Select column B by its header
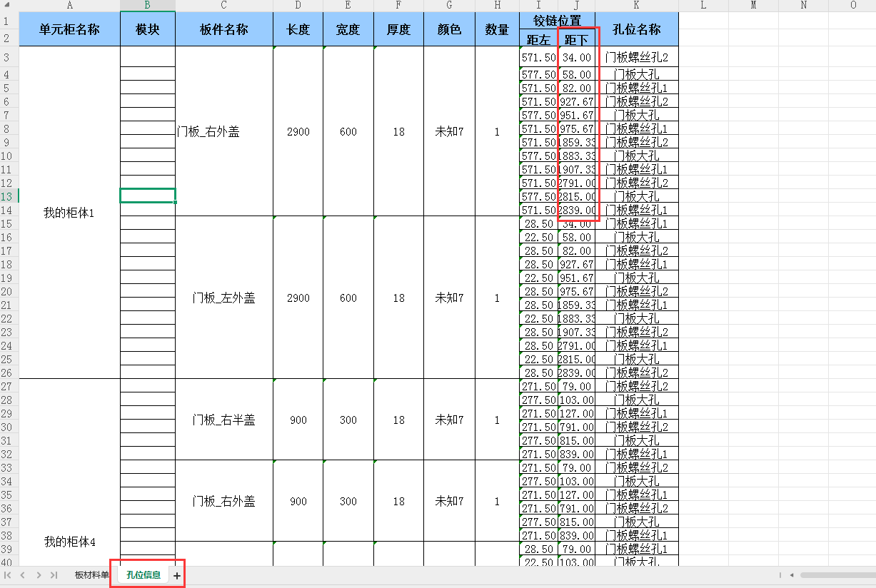Viewport: 876px width, 588px height. [148, 5]
